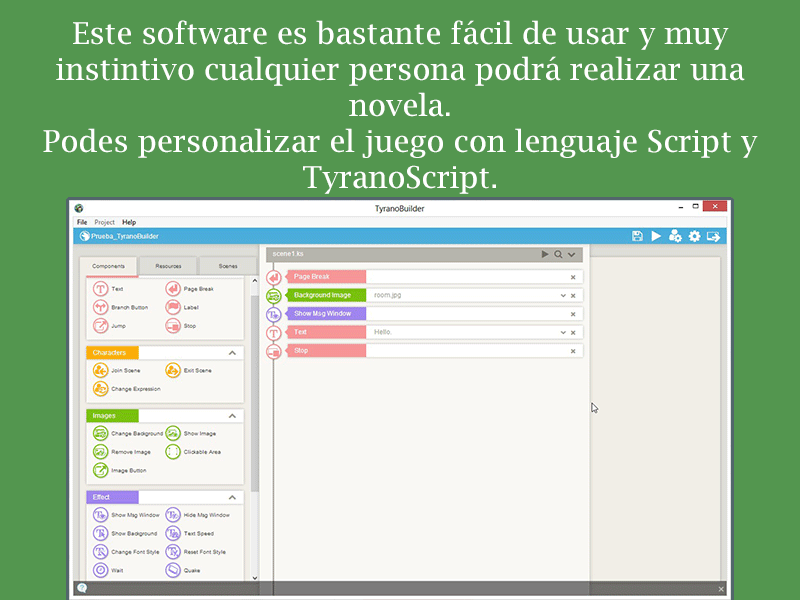Click the Prueba_TyranoBuilder project title
The height and width of the screenshot is (600, 800).
[124, 236]
